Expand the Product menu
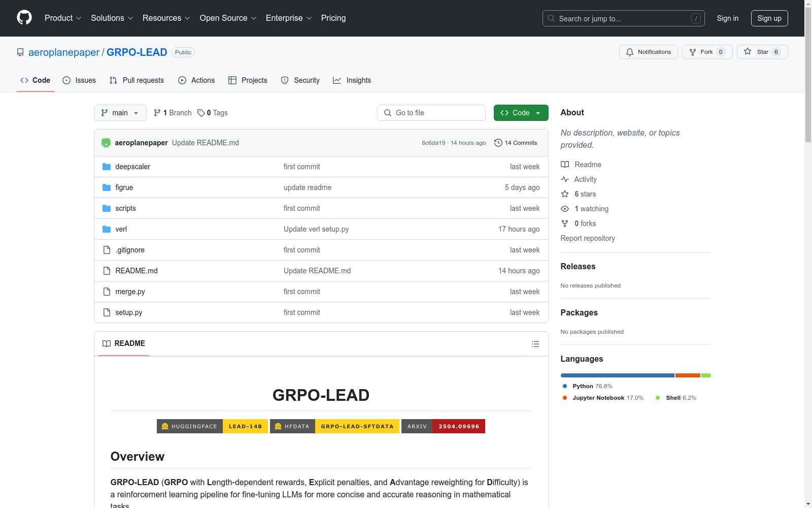Screen dimensions: 812x508 click(x=63, y=18)
